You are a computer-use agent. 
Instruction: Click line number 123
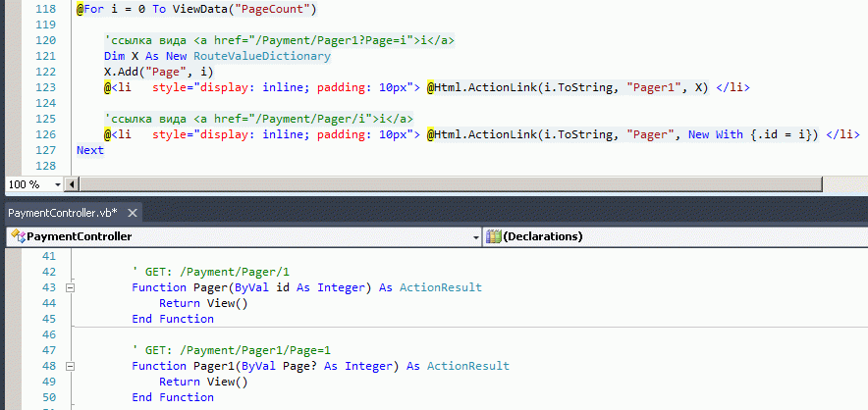45,87
